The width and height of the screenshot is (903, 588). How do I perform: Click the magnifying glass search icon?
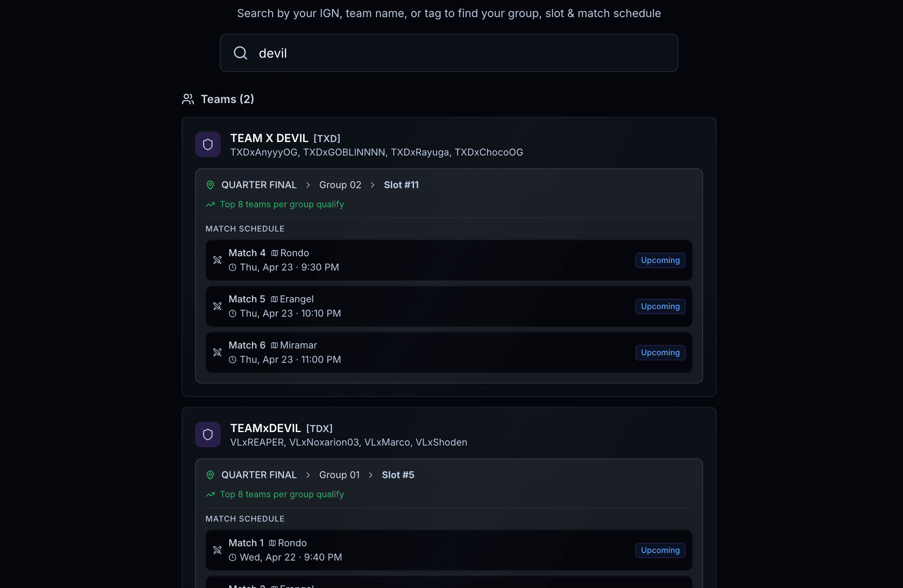coord(241,53)
